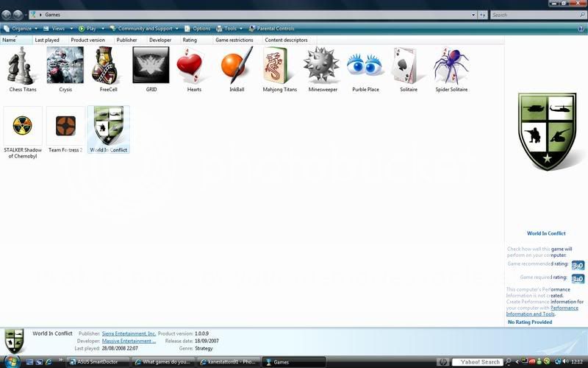
Task: Open Performance Information and Tools link
Action: click(x=542, y=311)
